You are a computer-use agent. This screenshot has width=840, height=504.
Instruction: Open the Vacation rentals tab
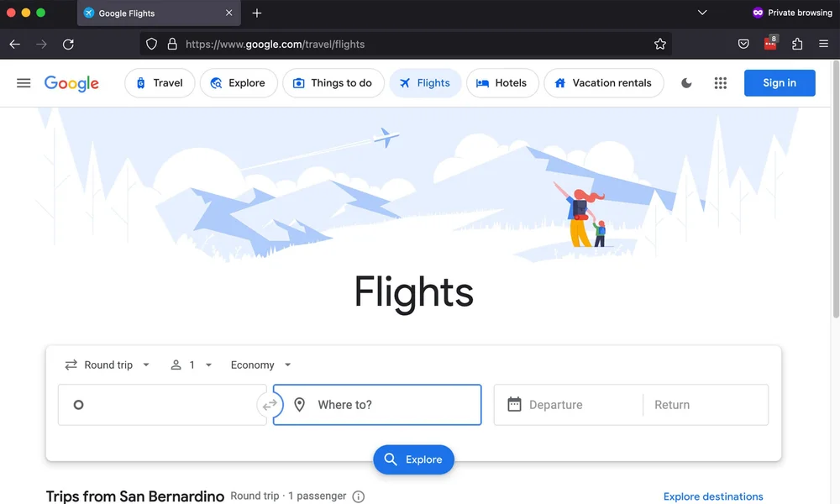coord(604,83)
